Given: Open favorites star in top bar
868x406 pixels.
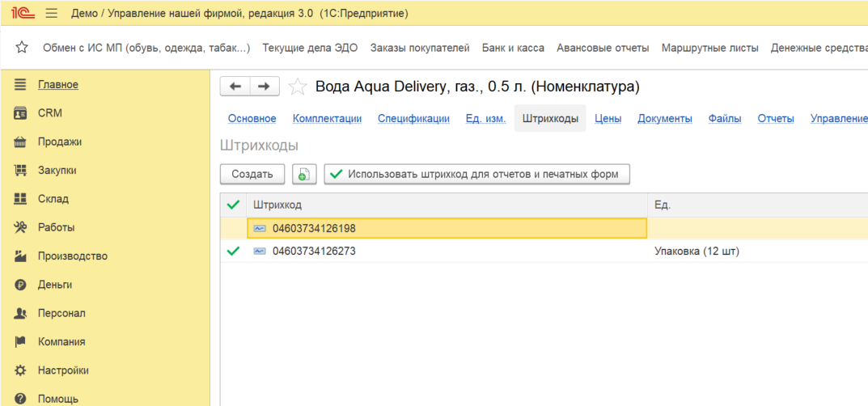Looking at the screenshot, I should [22, 49].
